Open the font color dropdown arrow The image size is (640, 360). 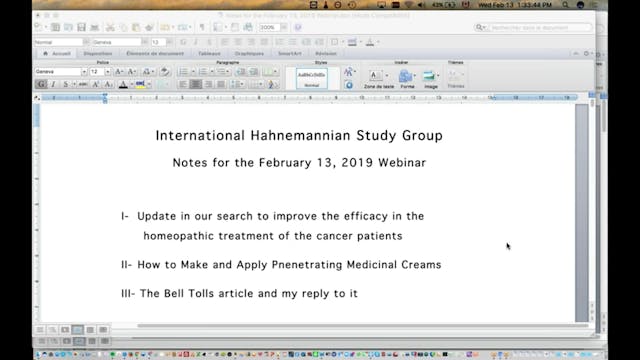coord(131,84)
